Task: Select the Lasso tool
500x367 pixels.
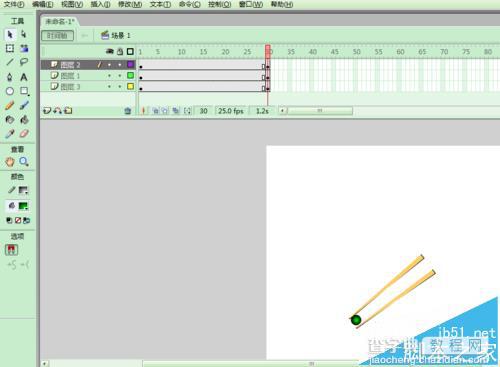Action: click(24, 62)
